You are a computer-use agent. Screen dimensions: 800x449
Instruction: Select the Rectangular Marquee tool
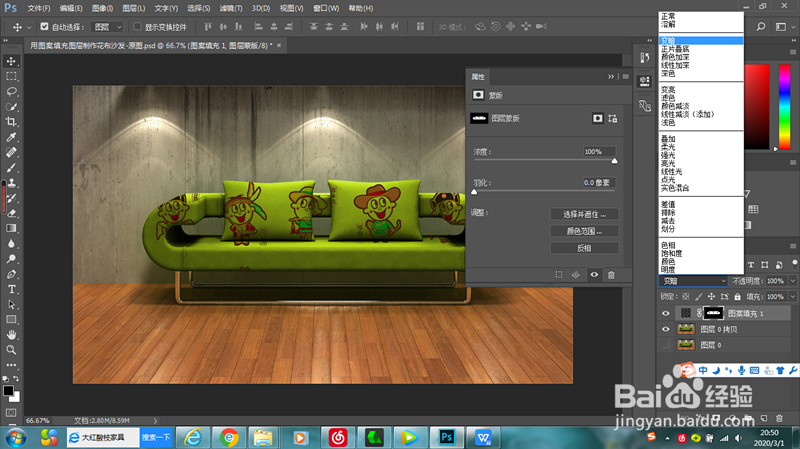pyautogui.click(x=11, y=77)
